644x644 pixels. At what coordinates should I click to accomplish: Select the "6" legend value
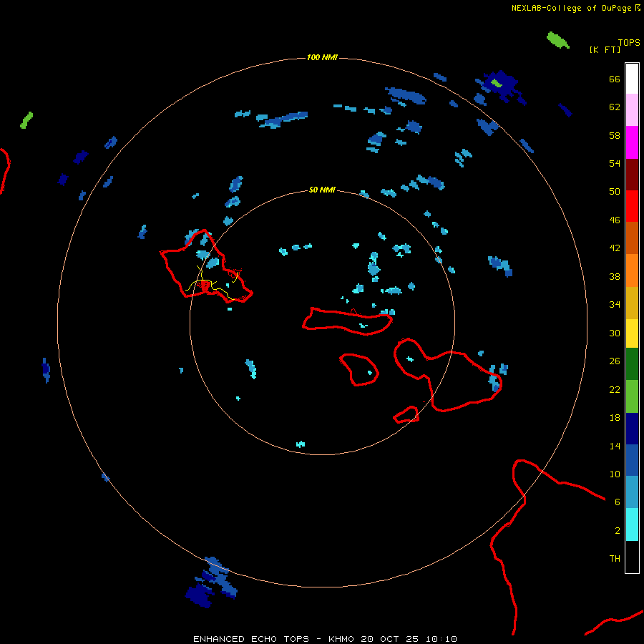pos(618,502)
